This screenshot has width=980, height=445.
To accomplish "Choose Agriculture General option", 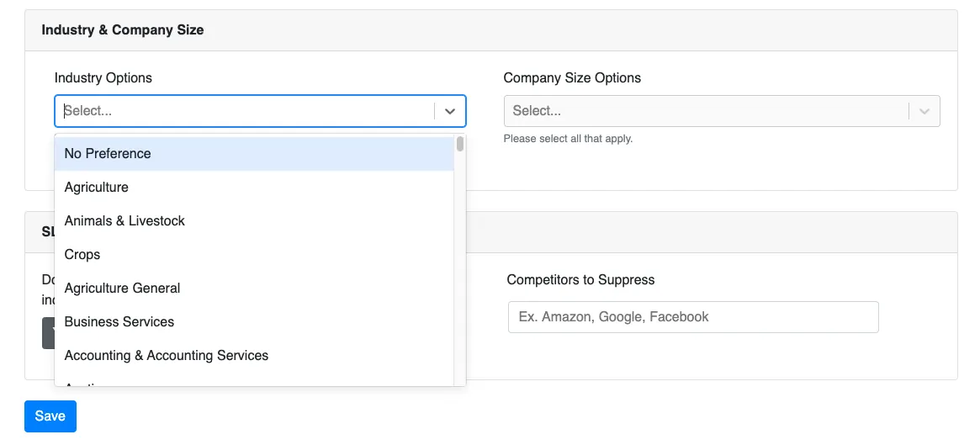I will pyautogui.click(x=254, y=289).
